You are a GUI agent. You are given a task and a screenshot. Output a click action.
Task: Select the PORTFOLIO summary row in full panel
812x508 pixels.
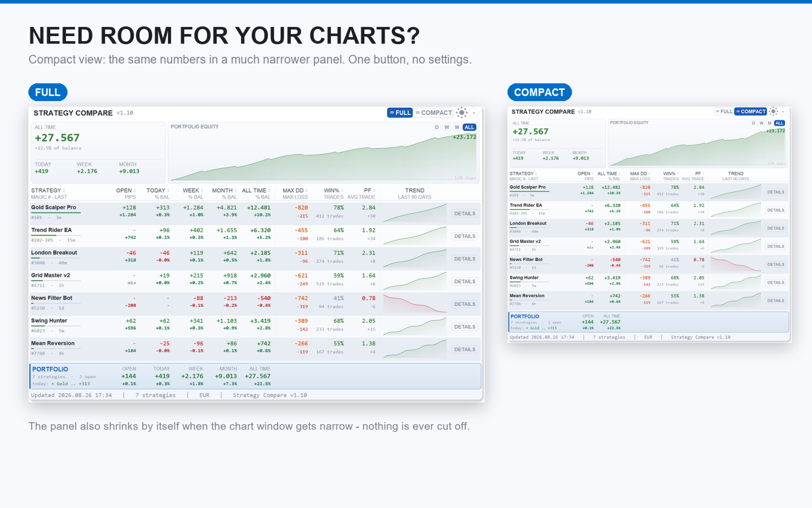click(255, 376)
